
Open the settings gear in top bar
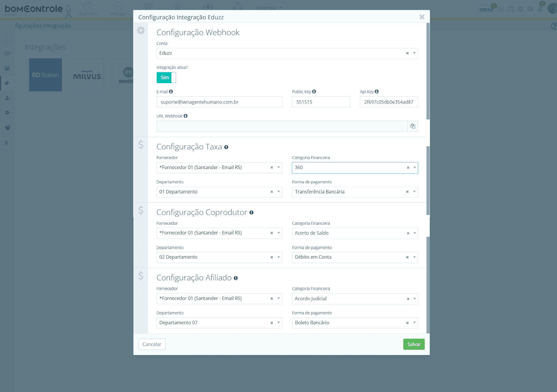point(520,9)
